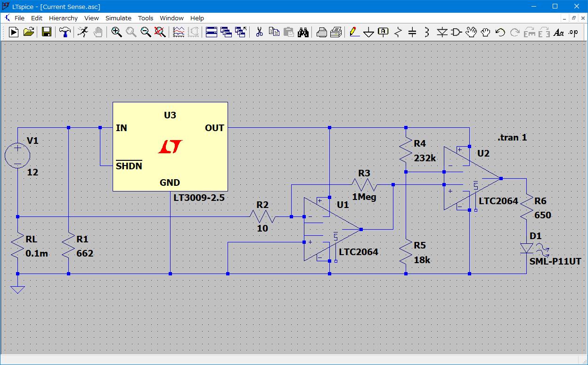This screenshot has width=588, height=365.
Task: Minimize the schematic child window
Action: 565,18
